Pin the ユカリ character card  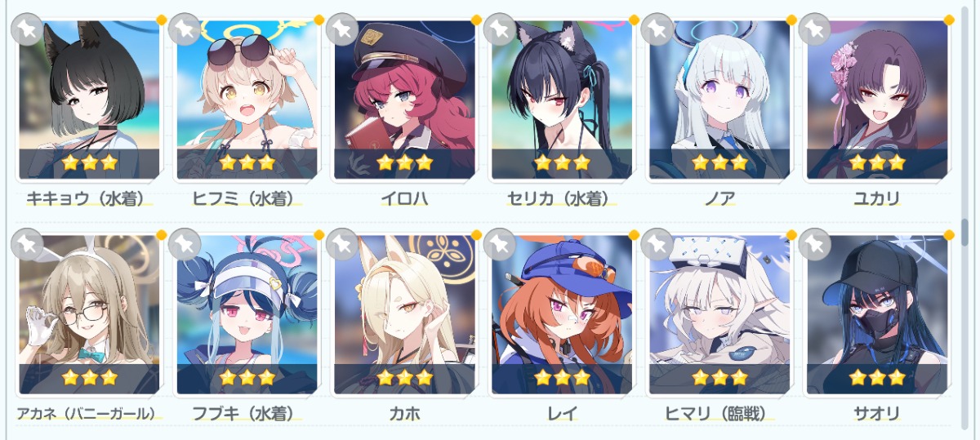click(x=814, y=29)
